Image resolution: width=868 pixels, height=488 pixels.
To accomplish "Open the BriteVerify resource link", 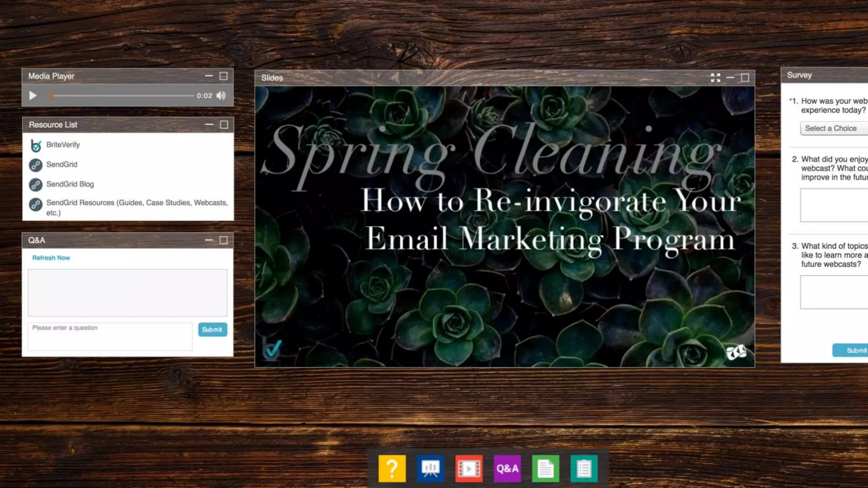I will tap(63, 145).
